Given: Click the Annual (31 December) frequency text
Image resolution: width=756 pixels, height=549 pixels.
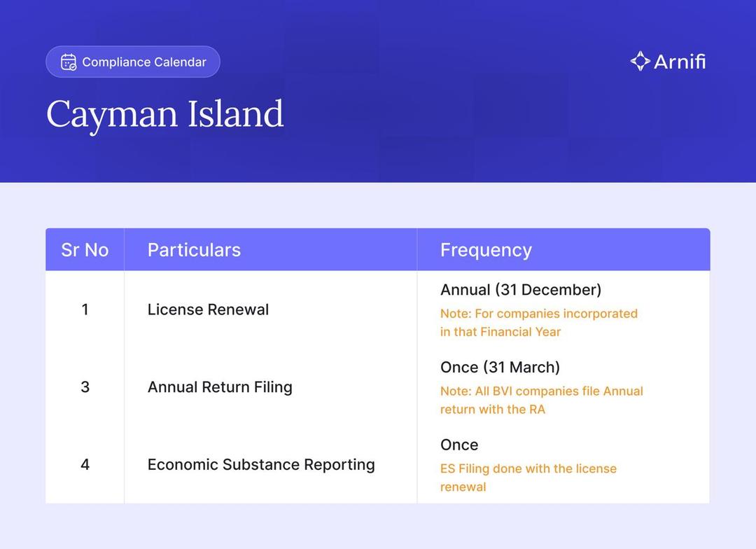Looking at the screenshot, I should click(x=521, y=290).
